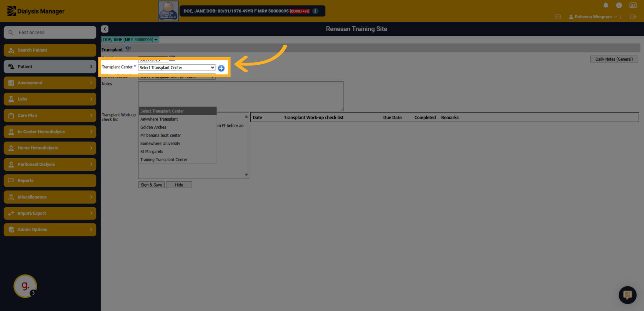Open the contact card icon
Image resolution: width=644 pixels, height=311 pixels.
click(633, 5)
